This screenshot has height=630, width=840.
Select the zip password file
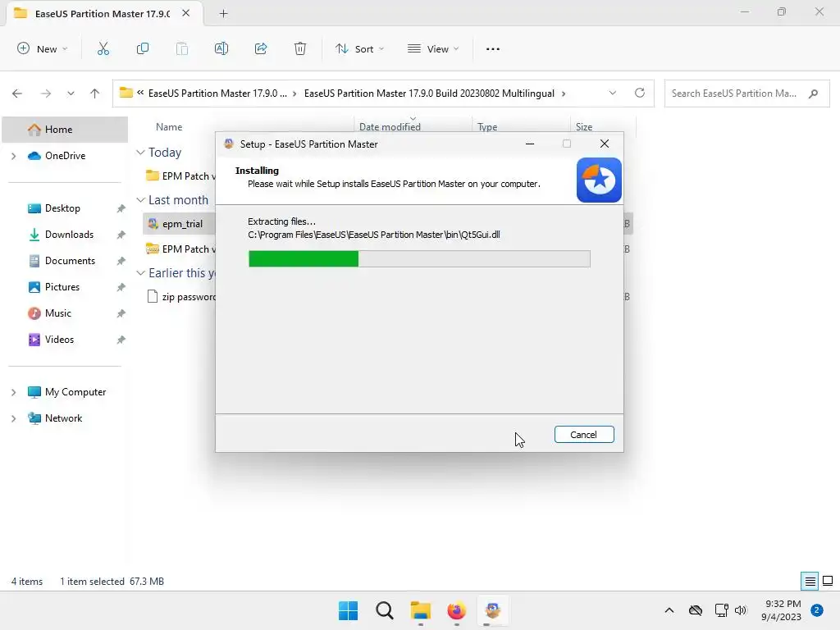click(181, 297)
